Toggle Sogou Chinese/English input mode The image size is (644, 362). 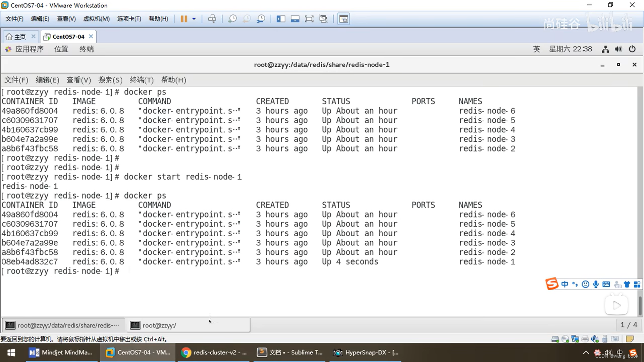565,285
